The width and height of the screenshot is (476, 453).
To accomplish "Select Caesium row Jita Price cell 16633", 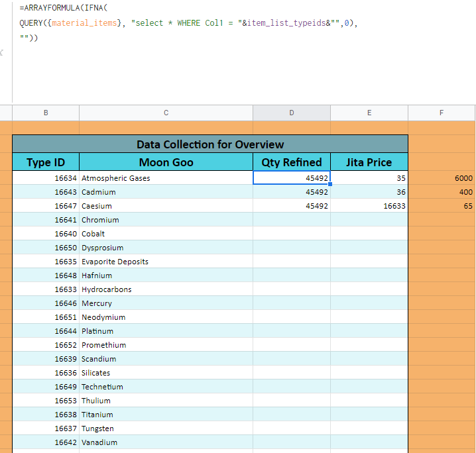I will 369,206.
